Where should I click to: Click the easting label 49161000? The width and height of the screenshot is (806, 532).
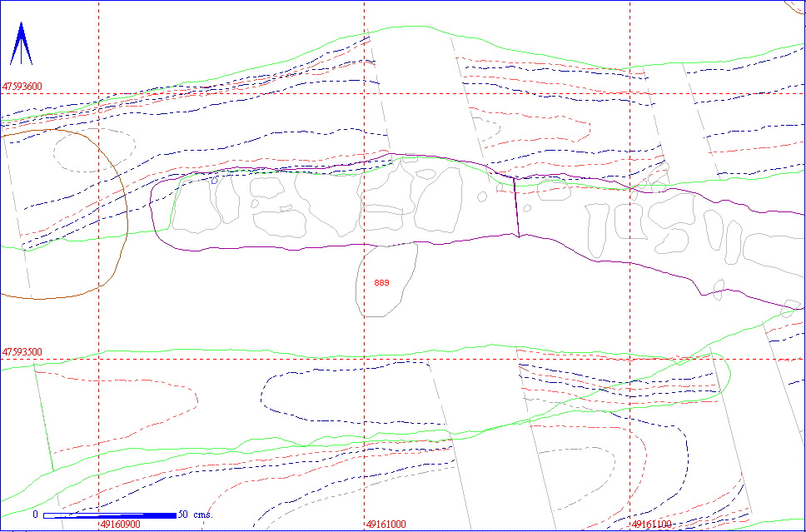click(x=386, y=525)
